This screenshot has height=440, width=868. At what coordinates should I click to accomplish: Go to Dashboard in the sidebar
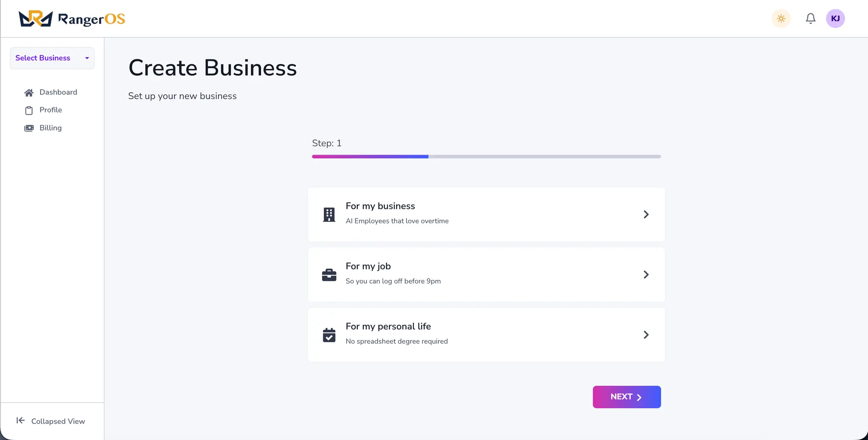click(58, 92)
